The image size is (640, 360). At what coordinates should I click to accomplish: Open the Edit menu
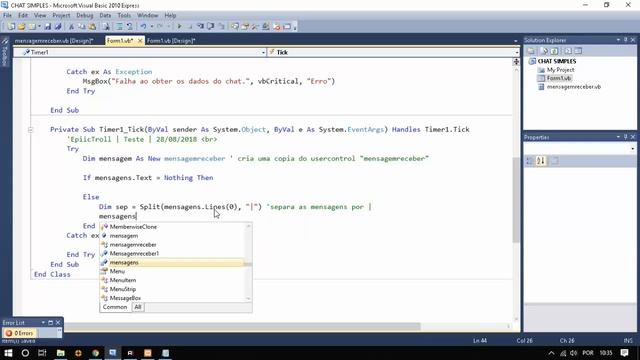point(23,15)
